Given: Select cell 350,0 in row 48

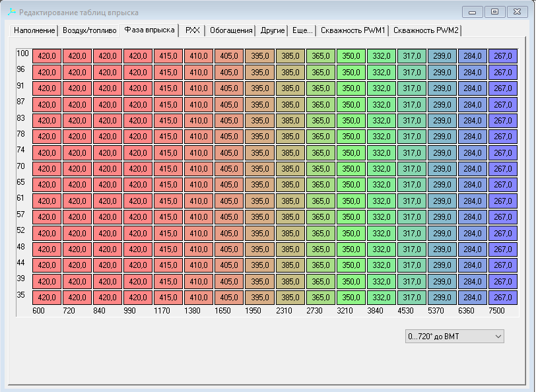Looking at the screenshot, I should tap(351, 249).
